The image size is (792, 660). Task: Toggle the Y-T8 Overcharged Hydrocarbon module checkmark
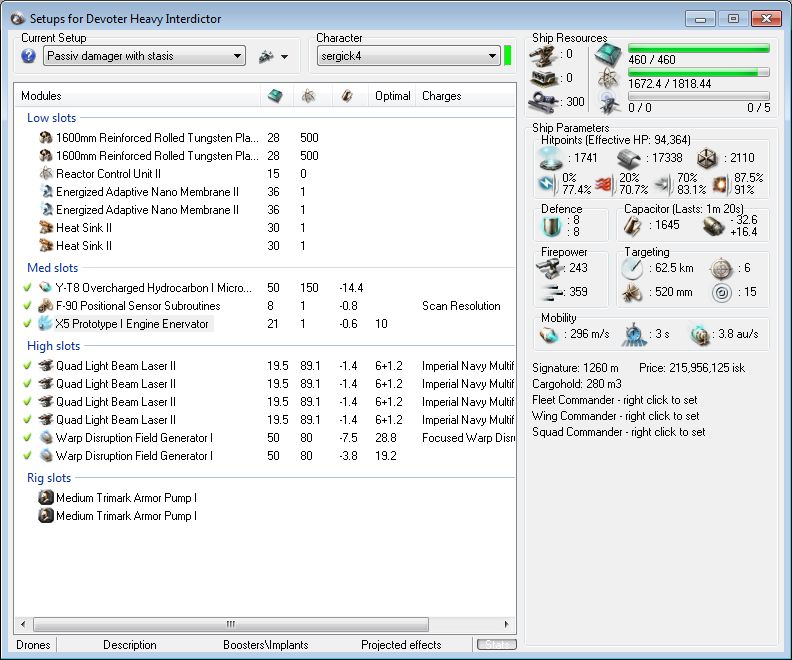point(27,288)
